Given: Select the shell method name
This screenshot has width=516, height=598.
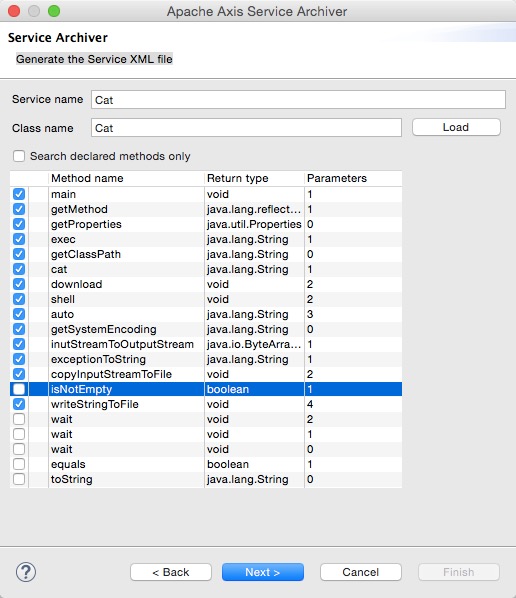Looking at the screenshot, I should [x=63, y=299].
